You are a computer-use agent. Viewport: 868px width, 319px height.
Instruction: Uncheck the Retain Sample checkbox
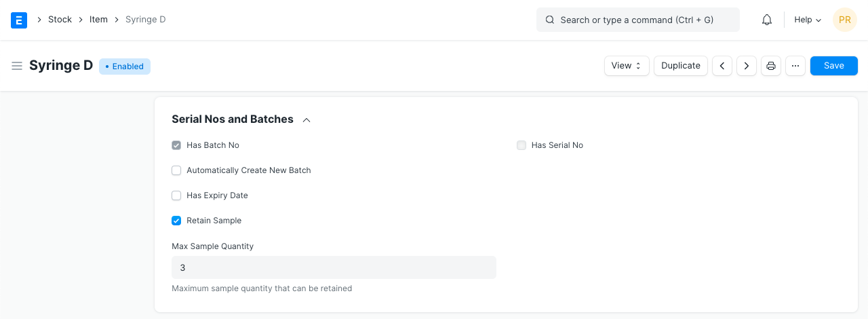176,221
